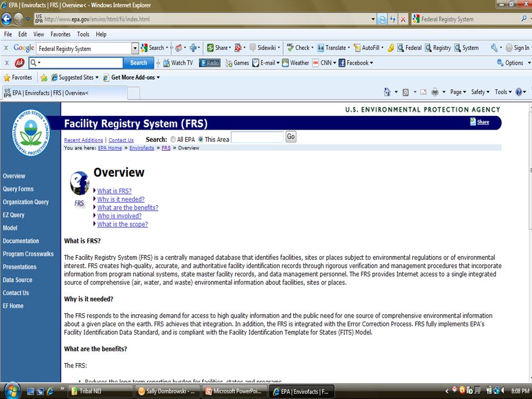Click the RSS feeds icon
532x399 pixels.
[406, 92]
